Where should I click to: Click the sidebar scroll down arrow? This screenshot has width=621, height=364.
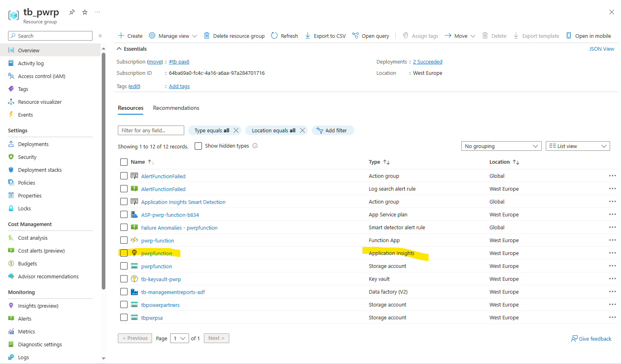click(103, 358)
